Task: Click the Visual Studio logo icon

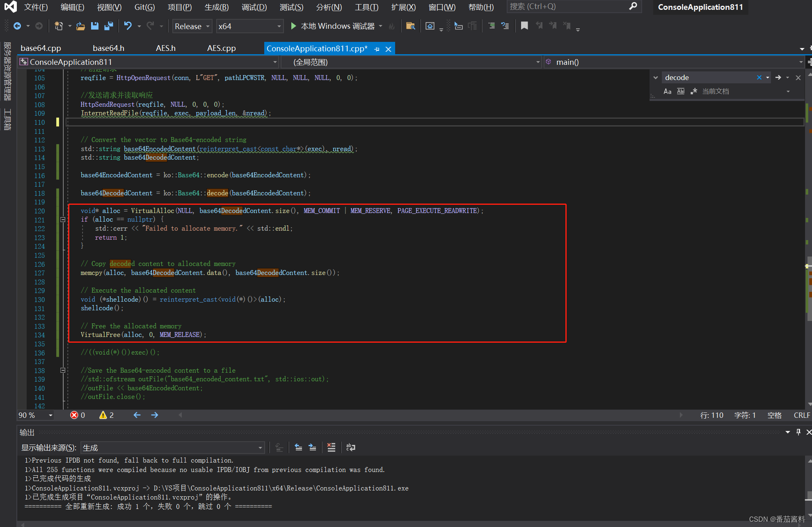Action: [x=10, y=7]
